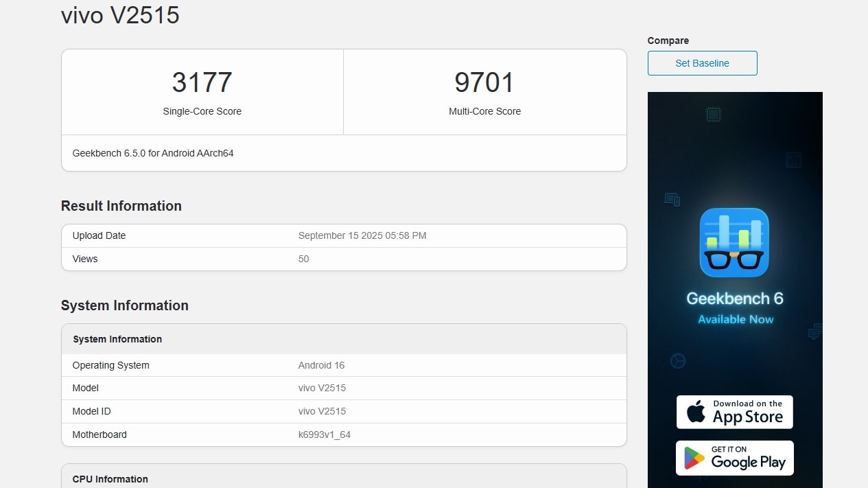Click the CPU Information table header
This screenshot has height=488, width=868.
point(110,479)
